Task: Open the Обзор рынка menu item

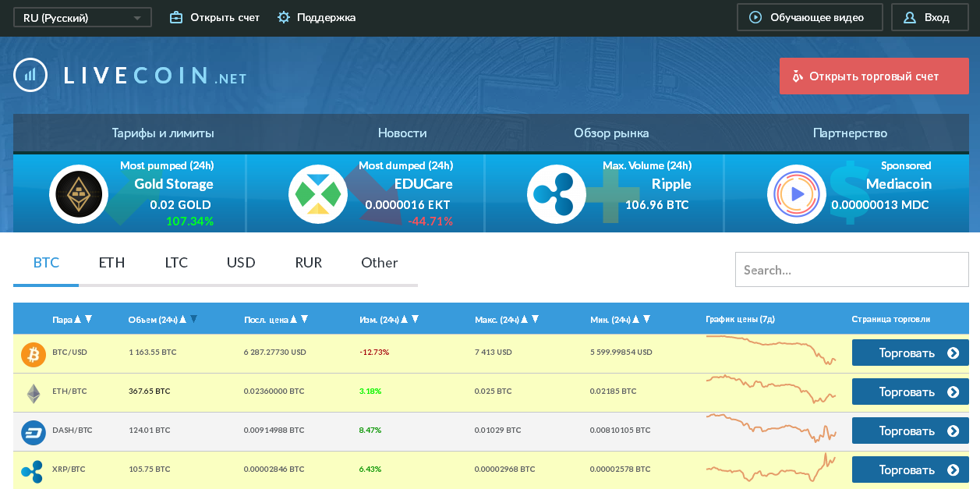Action: click(x=611, y=133)
